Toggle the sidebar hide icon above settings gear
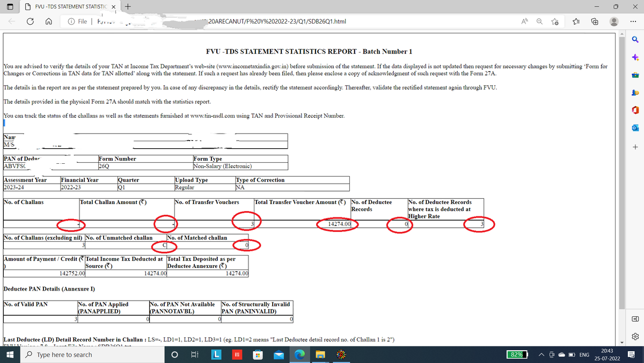Screen dimensions: 644x363 tap(635, 318)
